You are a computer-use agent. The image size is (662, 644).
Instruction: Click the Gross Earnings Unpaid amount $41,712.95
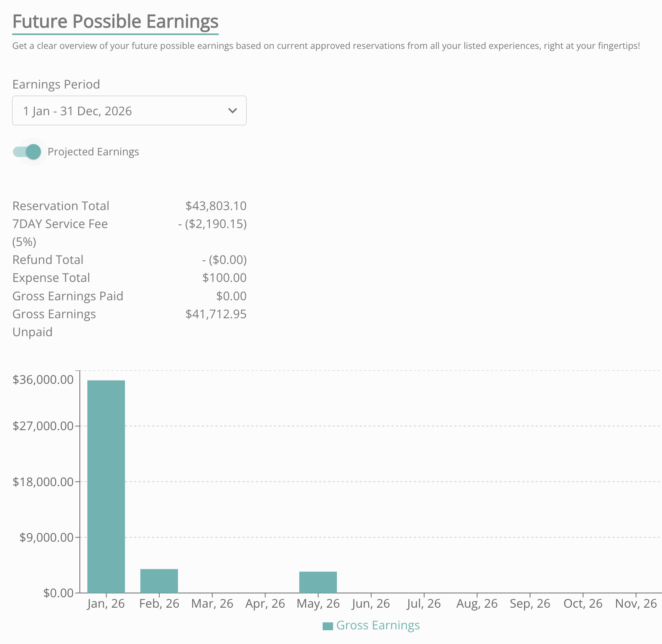tap(216, 314)
